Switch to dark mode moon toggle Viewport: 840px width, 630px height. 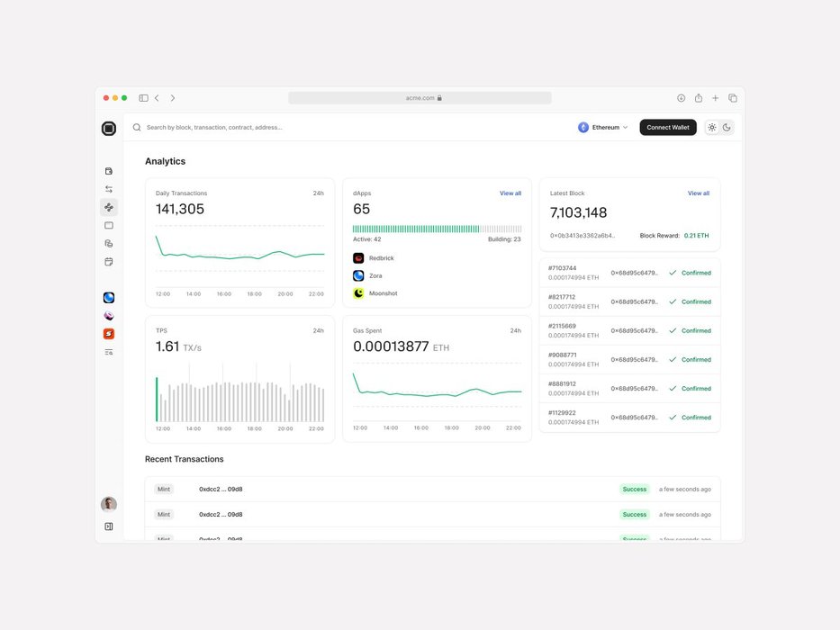tap(727, 128)
